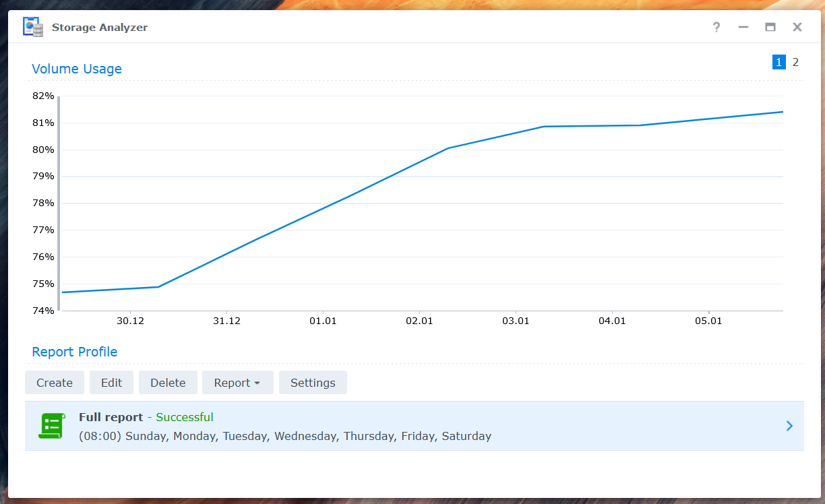This screenshot has width=825, height=504.
Task: Click the 76% axis label
Action: pyautogui.click(x=43, y=257)
